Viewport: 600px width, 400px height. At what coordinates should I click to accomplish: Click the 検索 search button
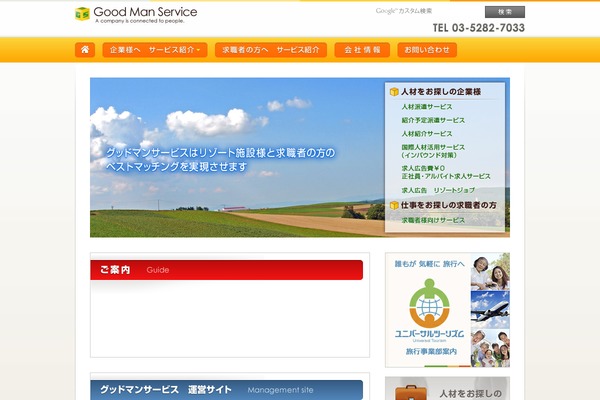(505, 12)
